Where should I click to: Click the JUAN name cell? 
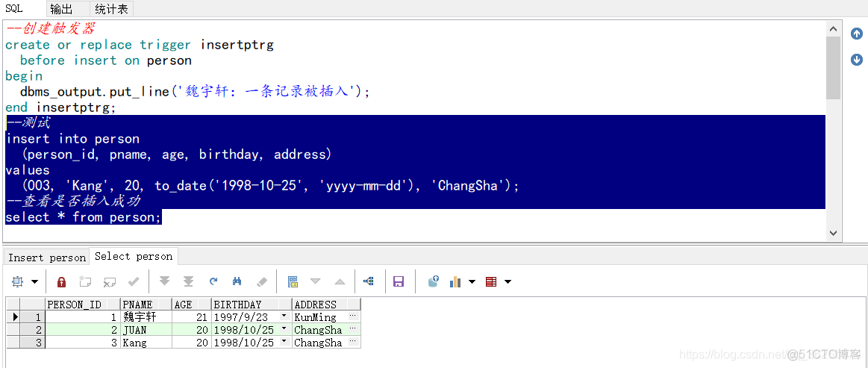(146, 330)
